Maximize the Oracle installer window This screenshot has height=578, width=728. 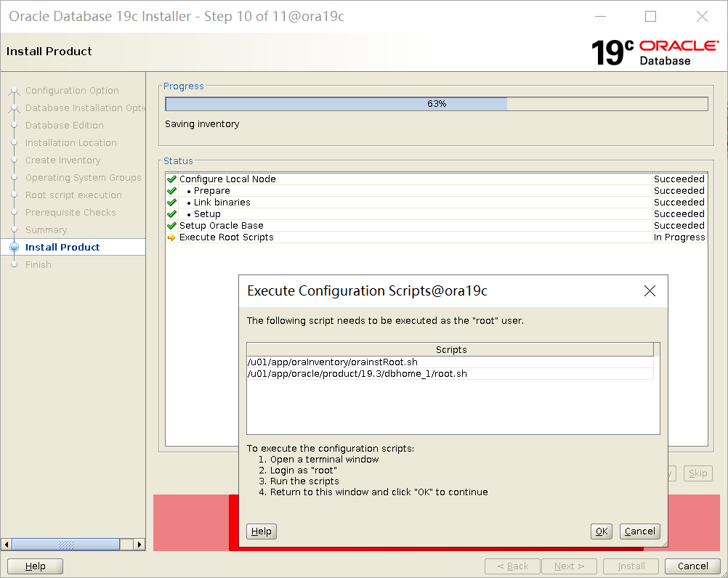tap(651, 16)
